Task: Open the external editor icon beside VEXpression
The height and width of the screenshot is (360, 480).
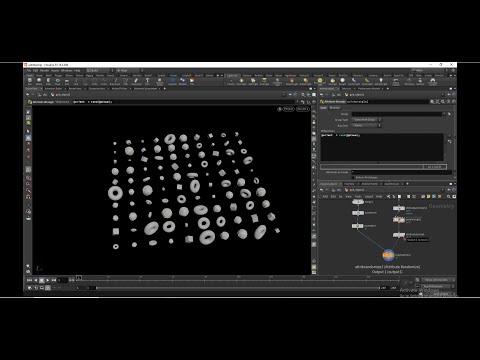Action: (x=449, y=142)
